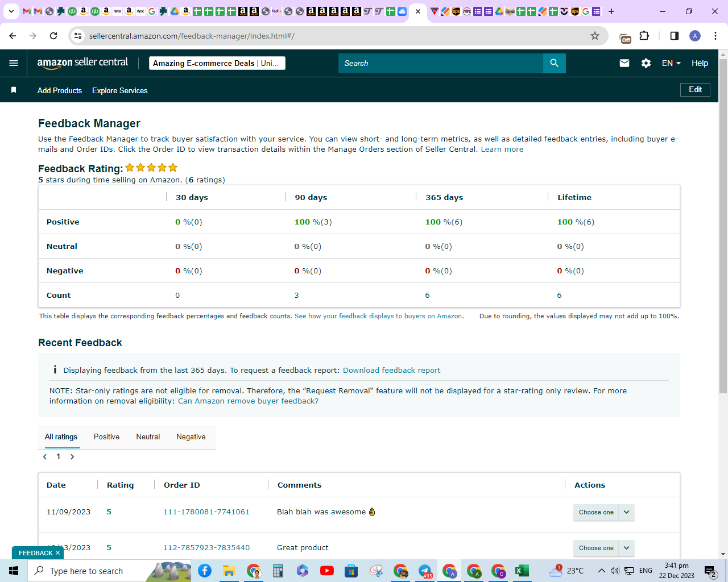
Task: Go back with the browser back arrow
Action: coord(13,36)
